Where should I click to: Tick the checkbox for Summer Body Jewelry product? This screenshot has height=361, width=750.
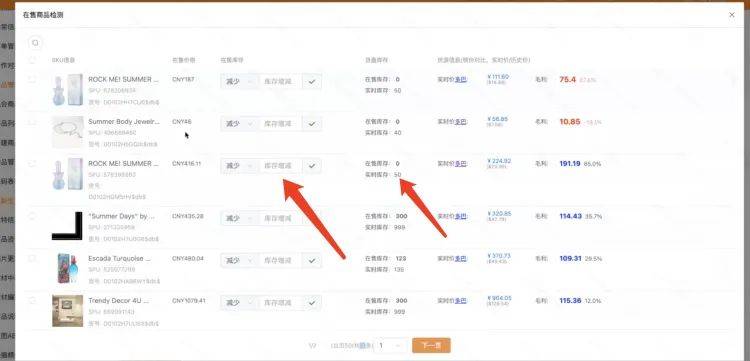click(x=32, y=121)
